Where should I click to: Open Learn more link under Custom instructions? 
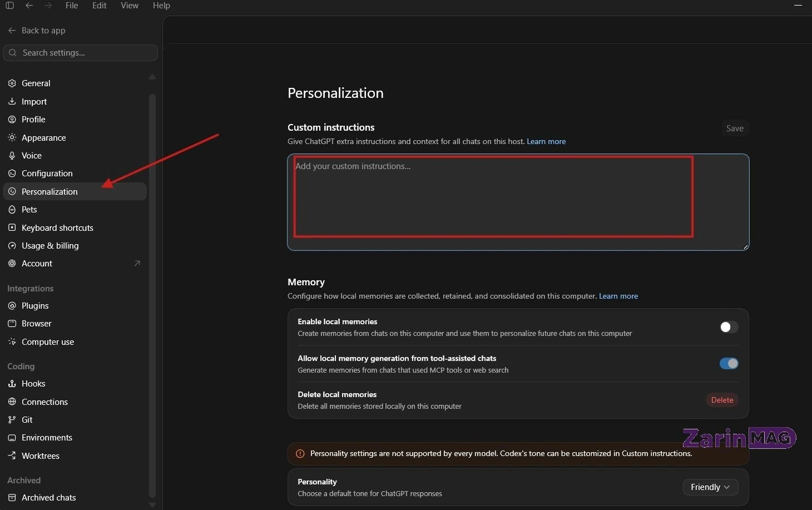click(x=546, y=141)
